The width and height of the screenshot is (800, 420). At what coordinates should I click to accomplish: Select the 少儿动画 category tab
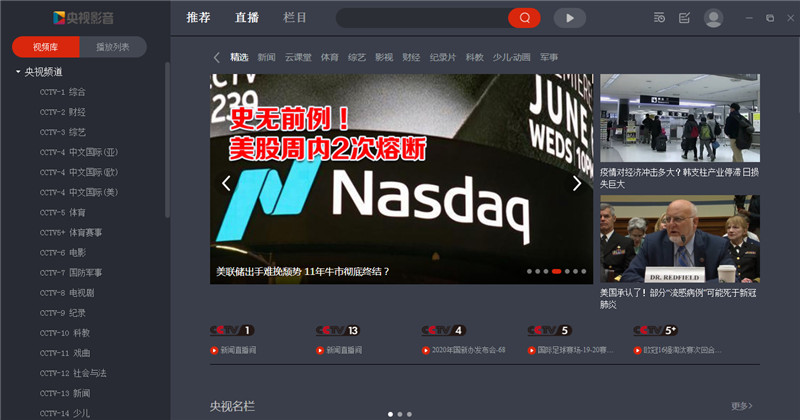[511, 57]
